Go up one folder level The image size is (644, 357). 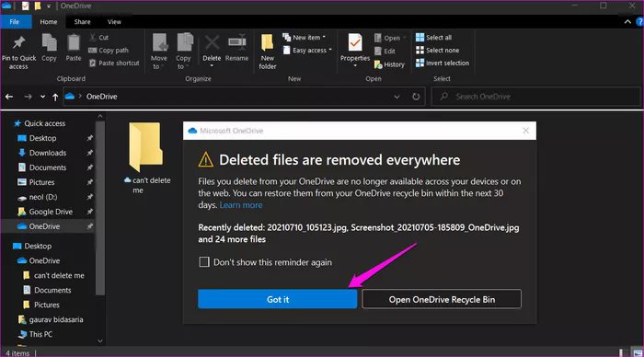(55, 97)
